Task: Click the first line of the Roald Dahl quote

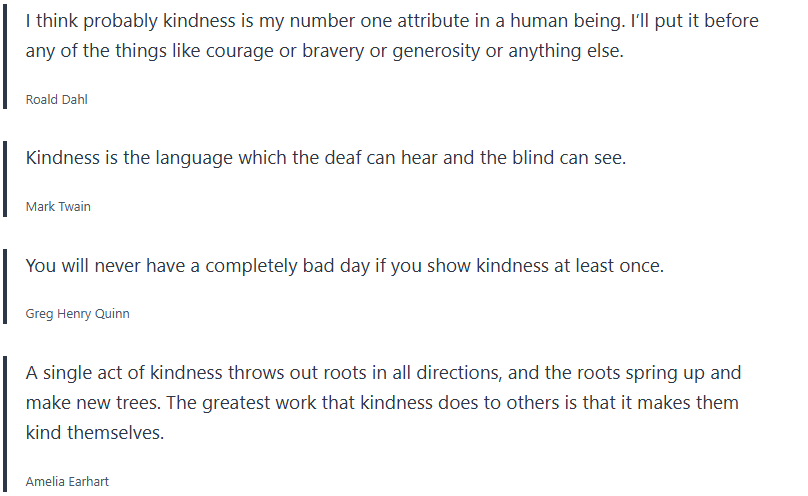Action: click(392, 21)
